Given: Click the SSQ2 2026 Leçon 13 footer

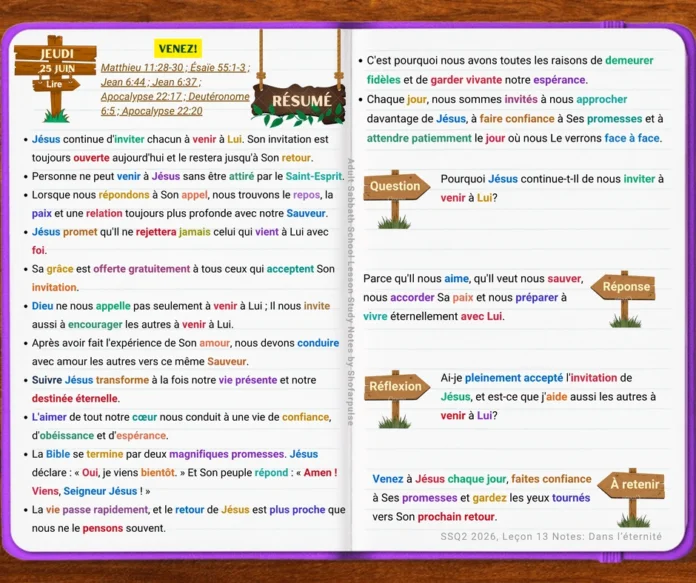Looking at the screenshot, I should (x=551, y=536).
